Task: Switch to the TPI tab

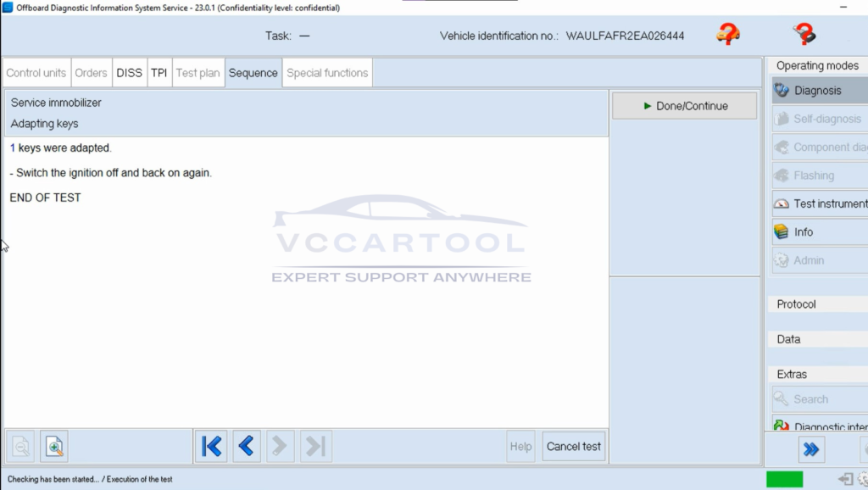Action: point(159,73)
